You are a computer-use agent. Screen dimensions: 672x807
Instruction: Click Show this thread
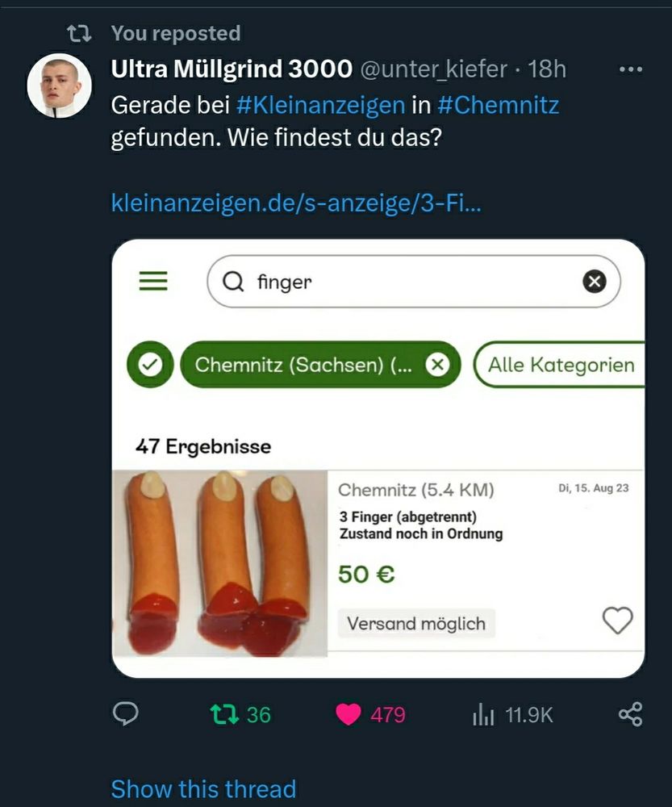pos(203,788)
